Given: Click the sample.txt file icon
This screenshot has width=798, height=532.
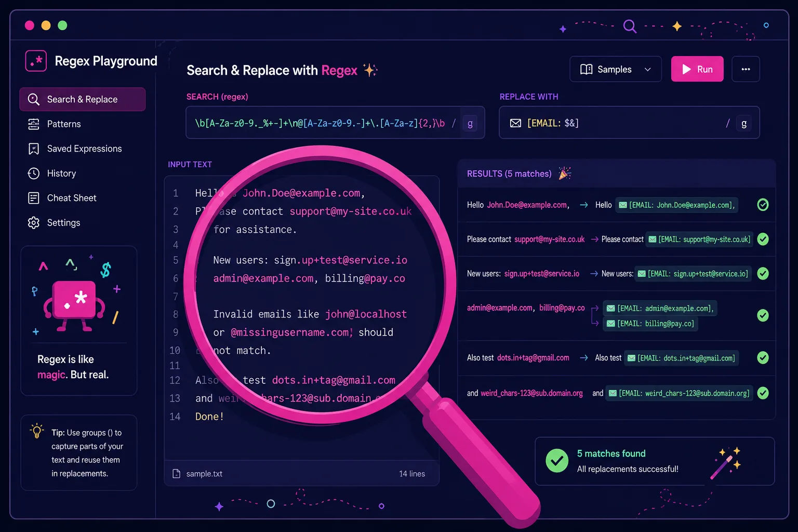Looking at the screenshot, I should coord(177,474).
